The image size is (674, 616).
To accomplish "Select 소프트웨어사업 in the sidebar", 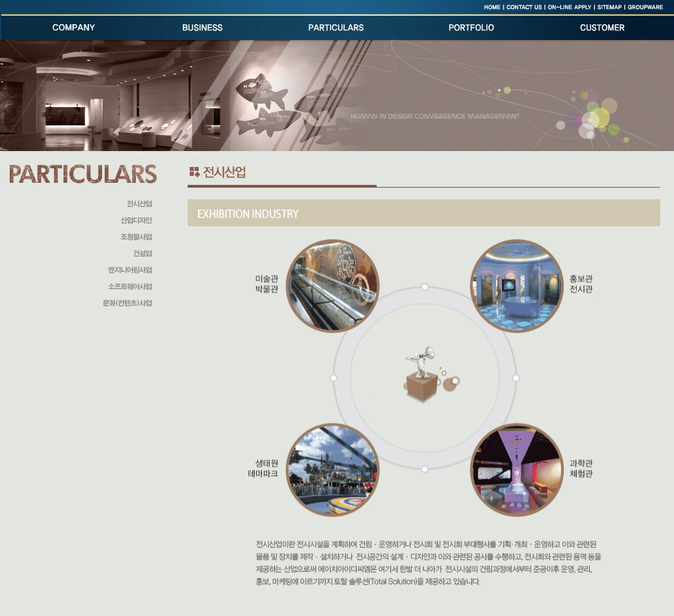I will [x=130, y=286].
